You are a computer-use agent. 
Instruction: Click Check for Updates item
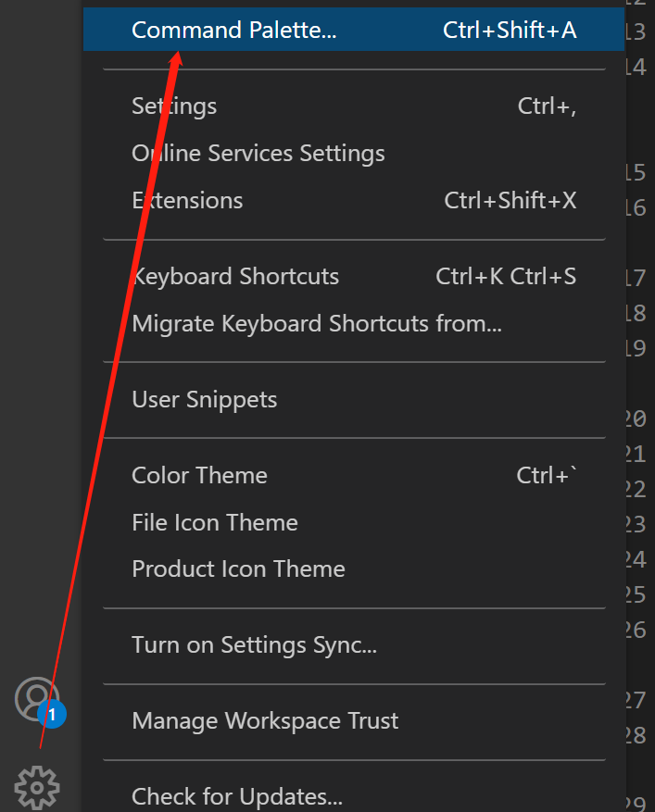pos(237,796)
